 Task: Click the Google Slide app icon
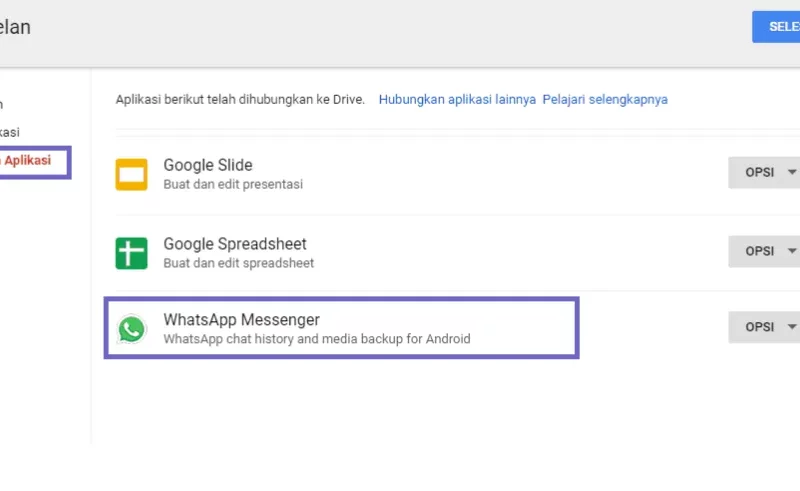(131, 175)
